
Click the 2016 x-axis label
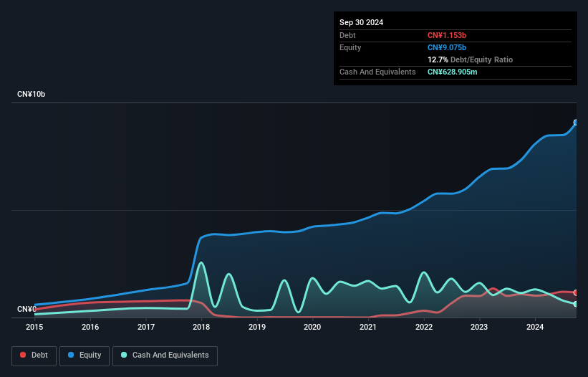pos(90,327)
